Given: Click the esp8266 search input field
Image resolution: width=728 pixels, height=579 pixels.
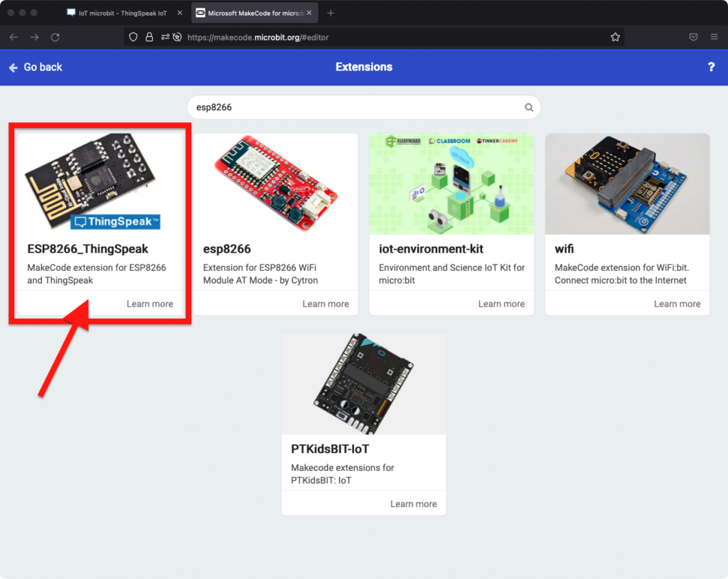Looking at the screenshot, I should pos(355,107).
